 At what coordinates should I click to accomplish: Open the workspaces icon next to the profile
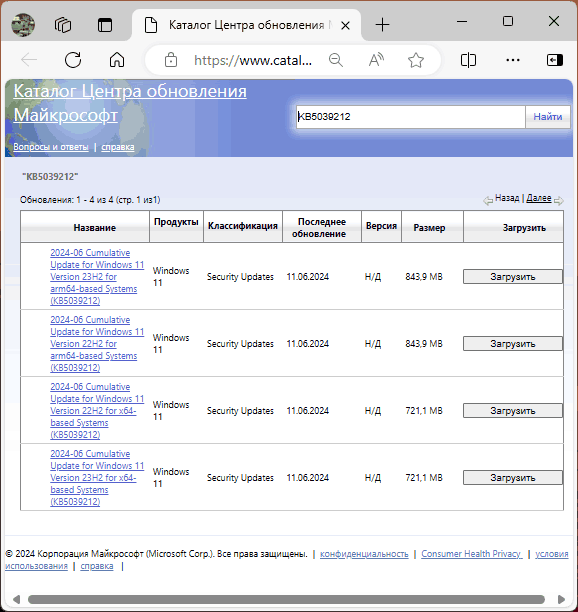coord(63,25)
